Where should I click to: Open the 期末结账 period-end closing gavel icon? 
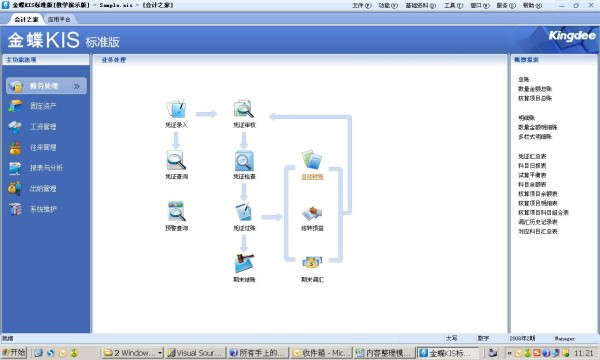click(244, 263)
